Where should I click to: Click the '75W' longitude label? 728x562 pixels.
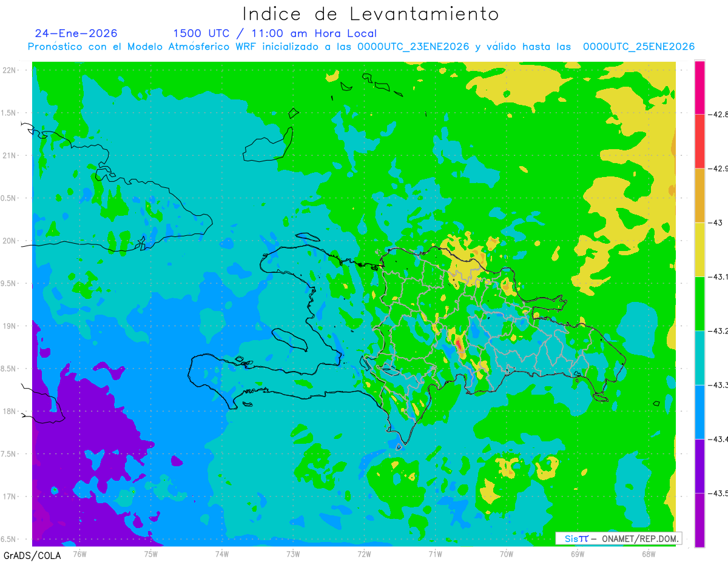[x=150, y=554]
